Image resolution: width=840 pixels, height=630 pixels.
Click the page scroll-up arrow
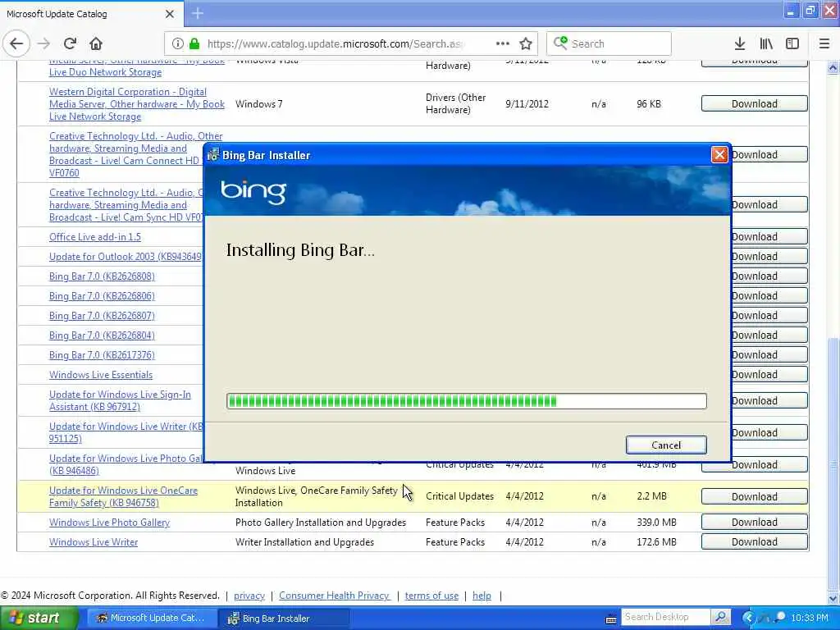833,67
